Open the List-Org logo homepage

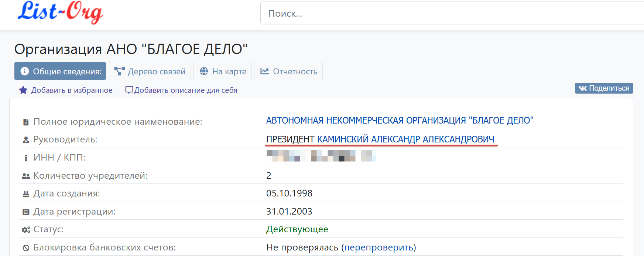[61, 13]
